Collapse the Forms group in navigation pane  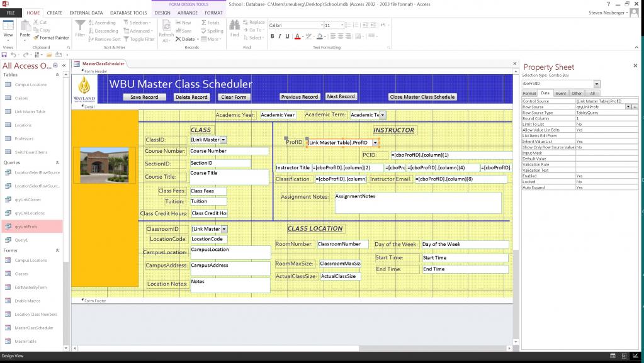(57, 250)
